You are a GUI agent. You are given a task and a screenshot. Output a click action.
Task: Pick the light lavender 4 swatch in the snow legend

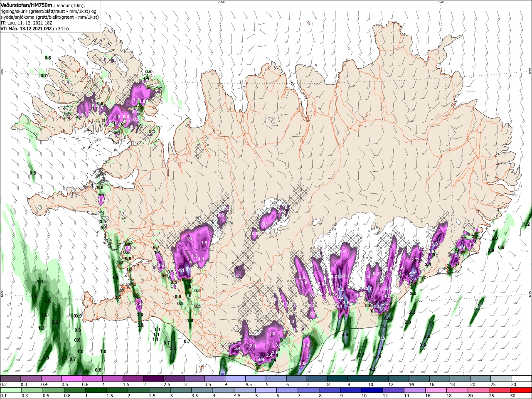click(x=235, y=379)
